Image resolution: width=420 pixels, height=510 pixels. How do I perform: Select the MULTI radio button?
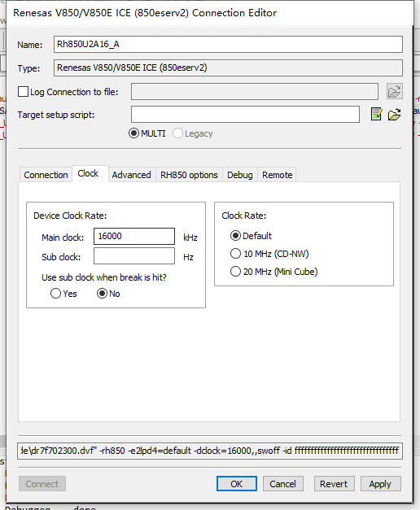pos(133,133)
